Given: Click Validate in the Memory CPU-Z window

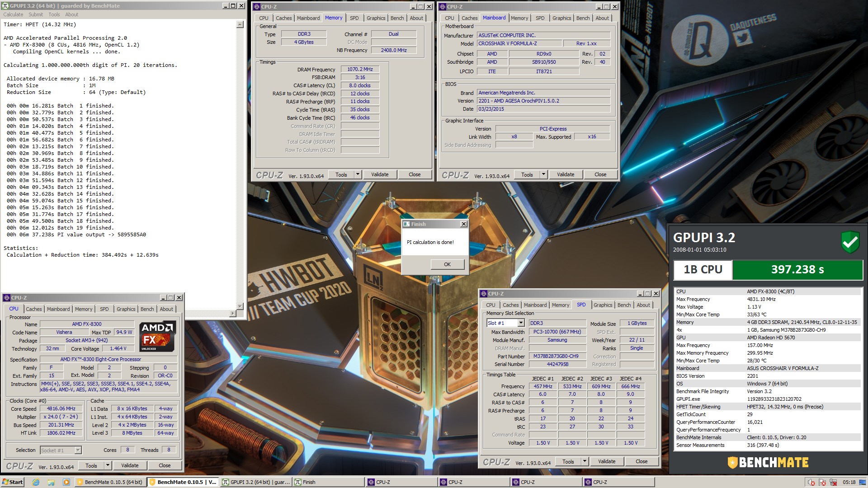Looking at the screenshot, I should (x=380, y=174).
